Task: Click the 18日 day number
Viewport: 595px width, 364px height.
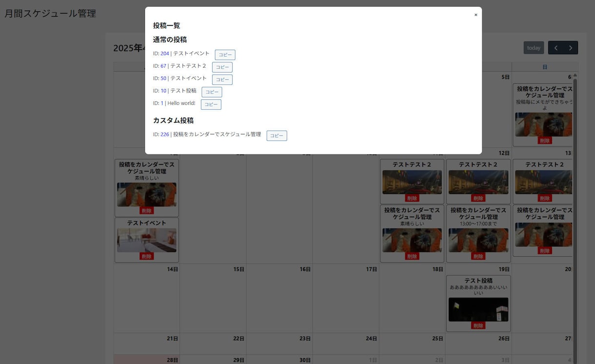Action: 437,269
